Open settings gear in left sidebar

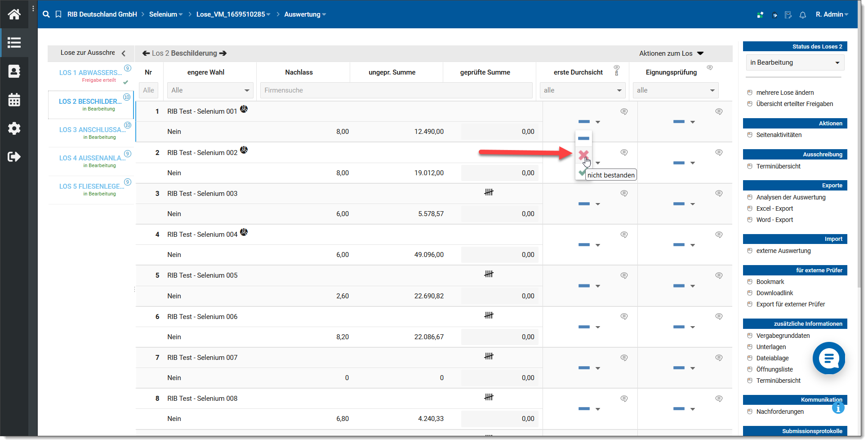point(14,128)
